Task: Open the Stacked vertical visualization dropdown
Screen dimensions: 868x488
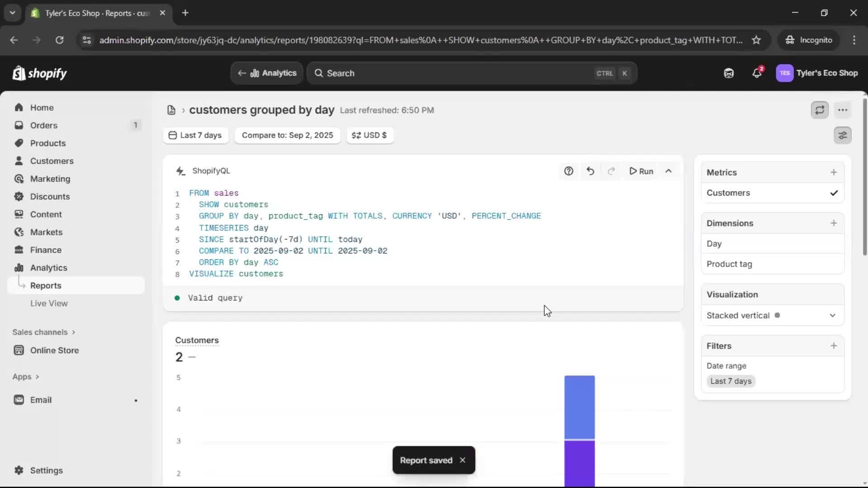Action: [832, 315]
